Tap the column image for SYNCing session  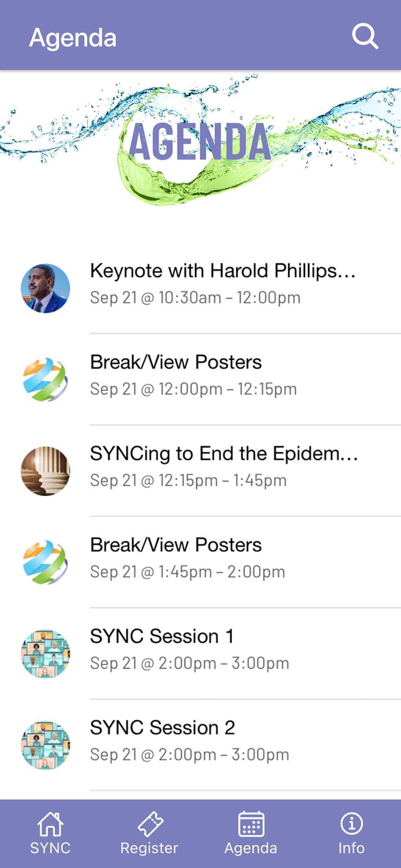click(x=46, y=471)
